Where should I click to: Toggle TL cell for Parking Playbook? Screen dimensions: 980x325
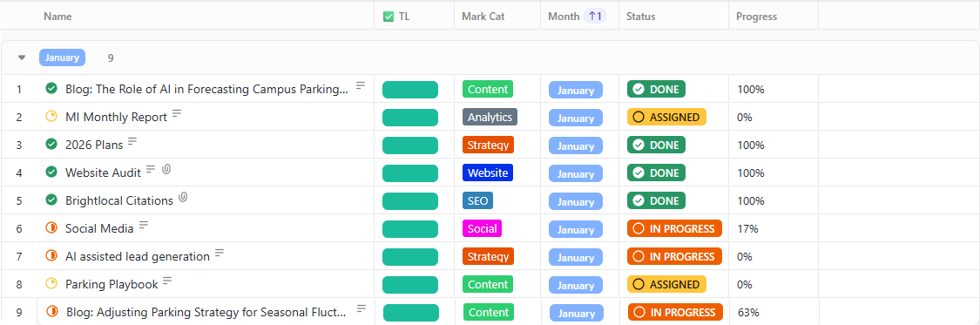[x=410, y=284]
